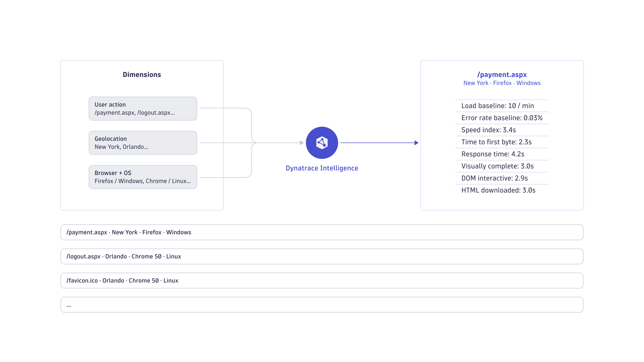The width and height of the screenshot is (644, 362).
Task: Click the Dynatrace Intelligence hexagon icon
Action: click(x=322, y=143)
